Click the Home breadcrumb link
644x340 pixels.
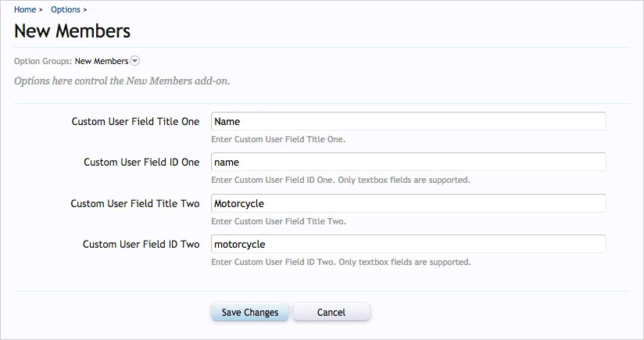click(24, 9)
